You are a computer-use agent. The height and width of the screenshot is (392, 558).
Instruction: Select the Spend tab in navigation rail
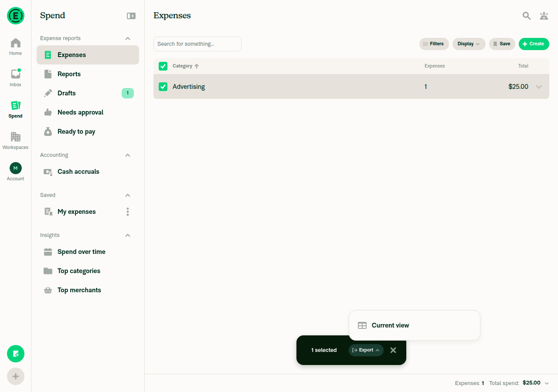pos(16,109)
